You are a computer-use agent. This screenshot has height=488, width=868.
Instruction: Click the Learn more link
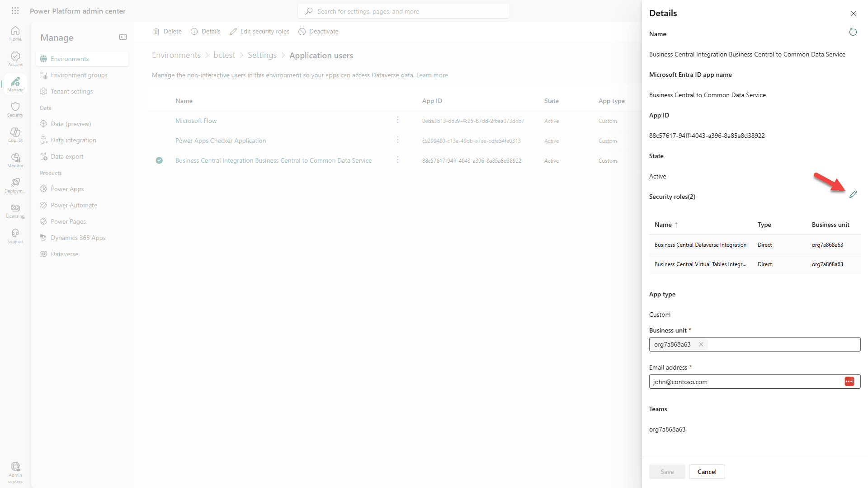pyautogui.click(x=432, y=75)
